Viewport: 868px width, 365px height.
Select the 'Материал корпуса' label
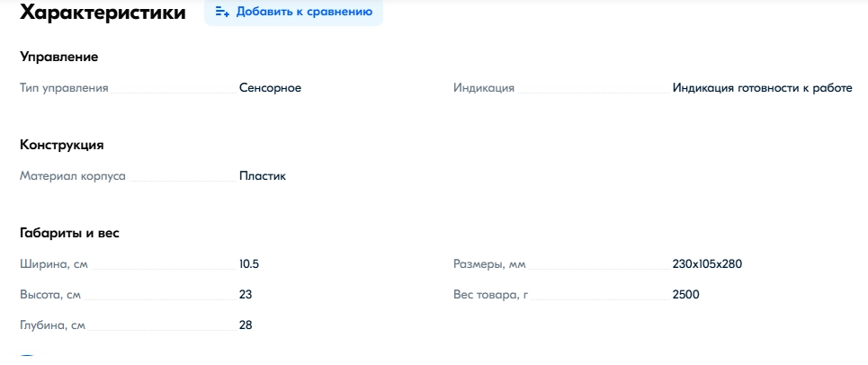click(x=73, y=176)
